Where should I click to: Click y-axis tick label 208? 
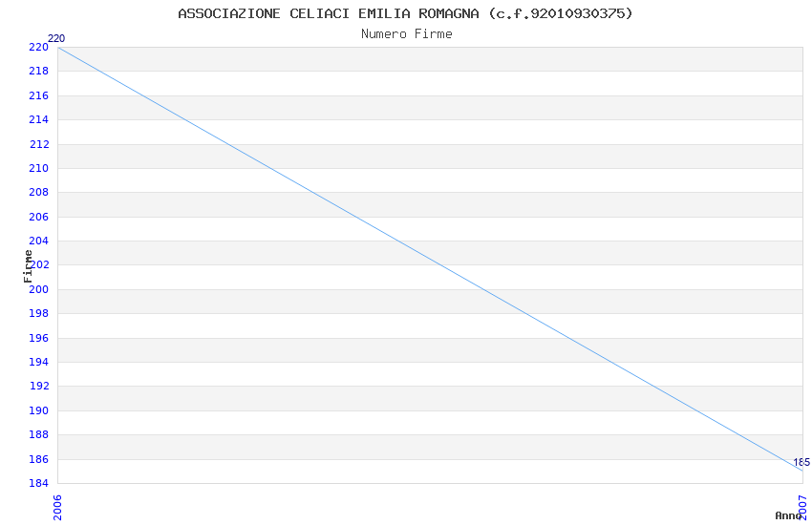tap(38, 192)
